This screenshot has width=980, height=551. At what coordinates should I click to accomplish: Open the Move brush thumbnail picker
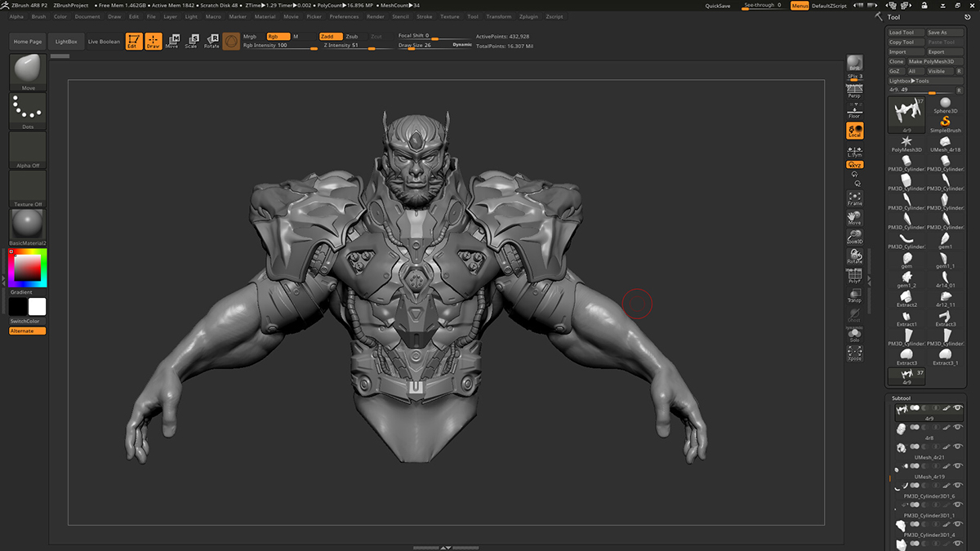pyautogui.click(x=28, y=72)
